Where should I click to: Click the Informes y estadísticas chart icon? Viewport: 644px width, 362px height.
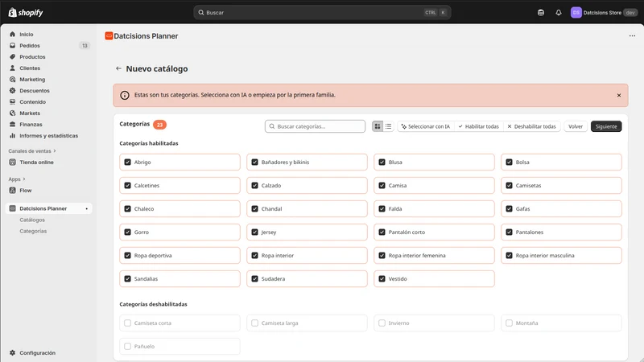pos(12,136)
